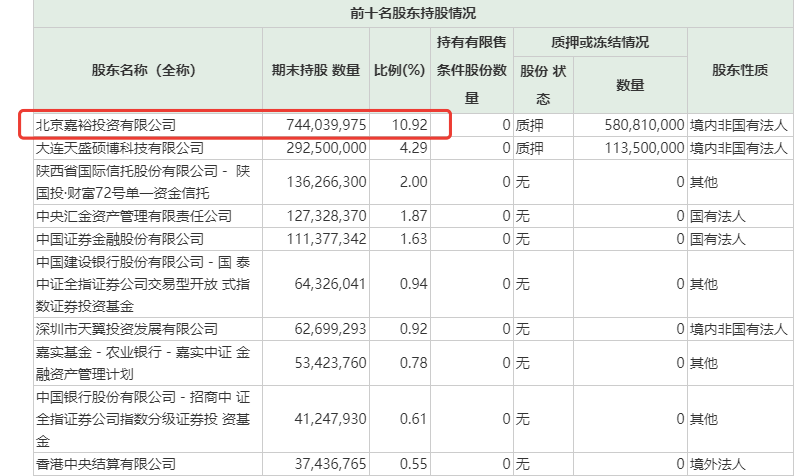This screenshot has width=811, height=476.
Task: Click 国有法人 in 中央汇金 row
Action: [x=717, y=216]
